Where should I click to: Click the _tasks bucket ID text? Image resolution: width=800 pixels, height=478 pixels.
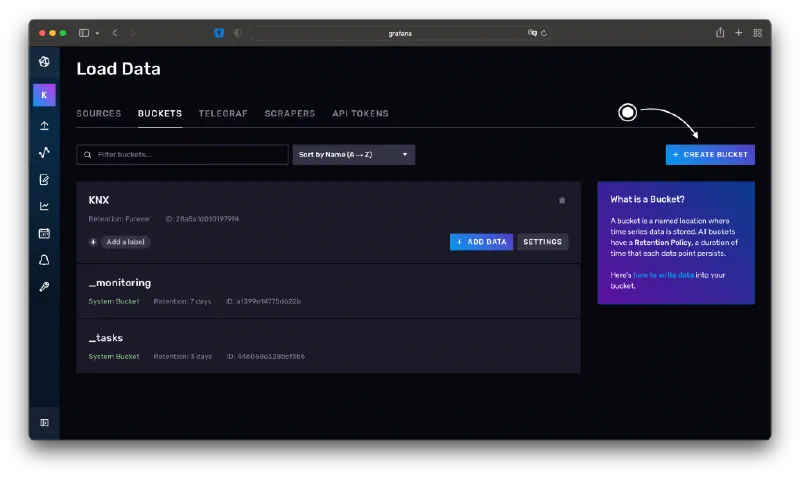265,357
